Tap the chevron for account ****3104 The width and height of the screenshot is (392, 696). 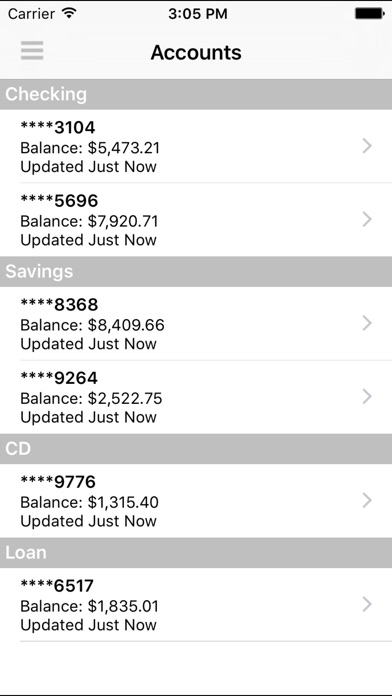(367, 146)
